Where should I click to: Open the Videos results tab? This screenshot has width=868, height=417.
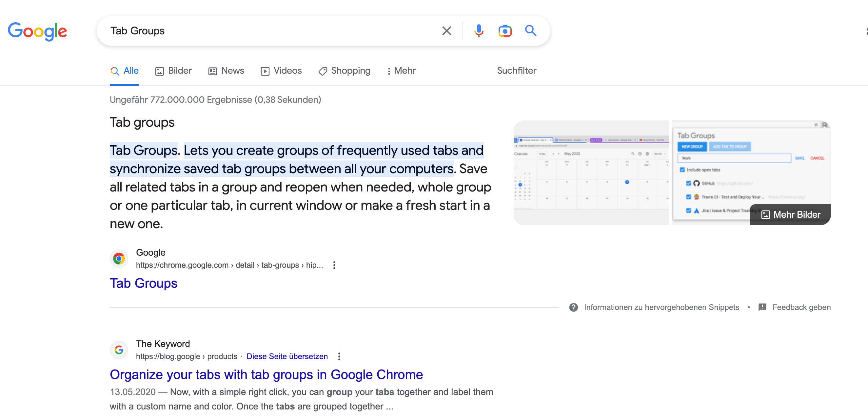pyautogui.click(x=281, y=71)
